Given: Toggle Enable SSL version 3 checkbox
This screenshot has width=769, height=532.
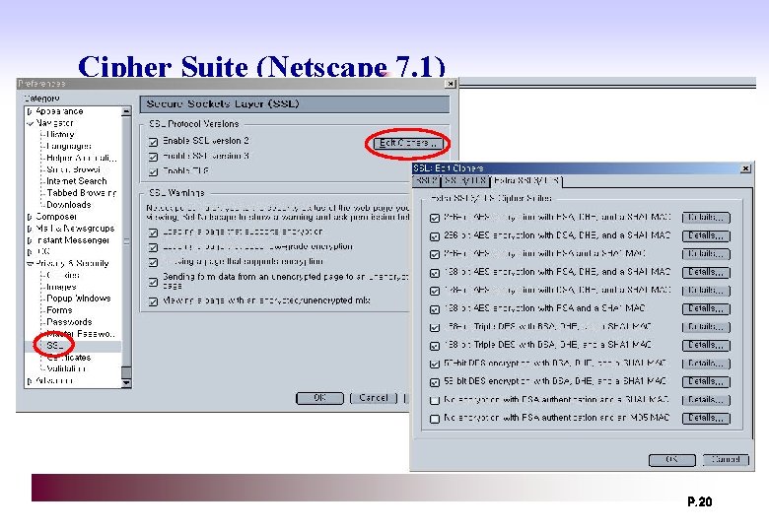Looking at the screenshot, I should [x=154, y=157].
